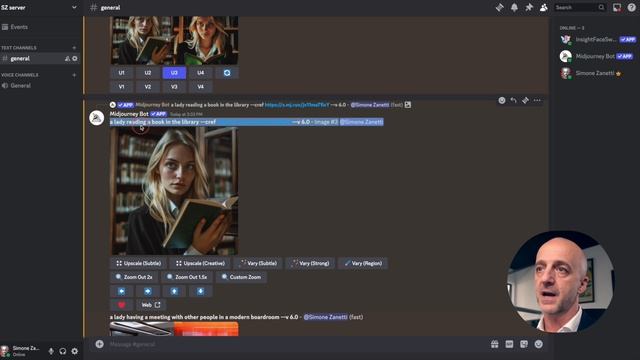Toggle microphone mute in user panel
Image resolution: width=640 pixels, height=360 pixels.
(x=51, y=351)
